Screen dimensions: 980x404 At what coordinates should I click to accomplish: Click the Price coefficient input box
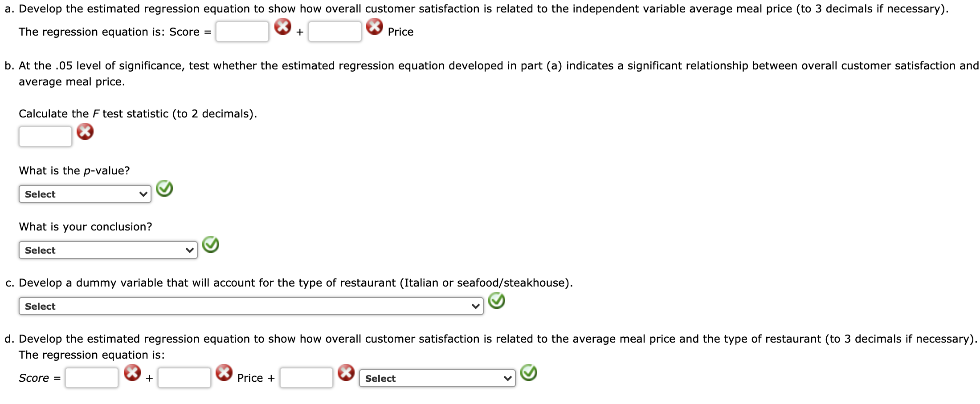click(x=335, y=31)
